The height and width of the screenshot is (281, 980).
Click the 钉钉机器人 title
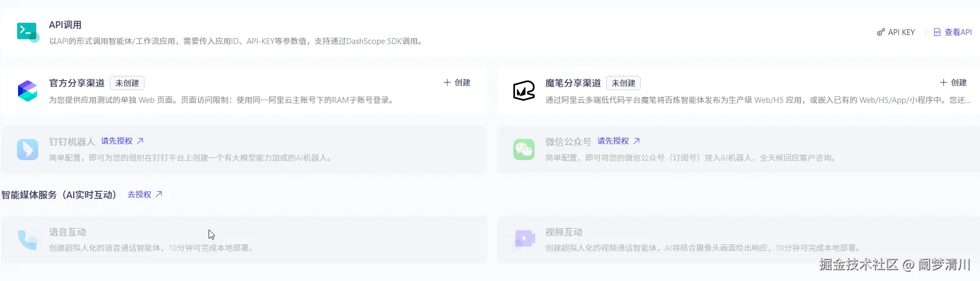click(x=72, y=142)
